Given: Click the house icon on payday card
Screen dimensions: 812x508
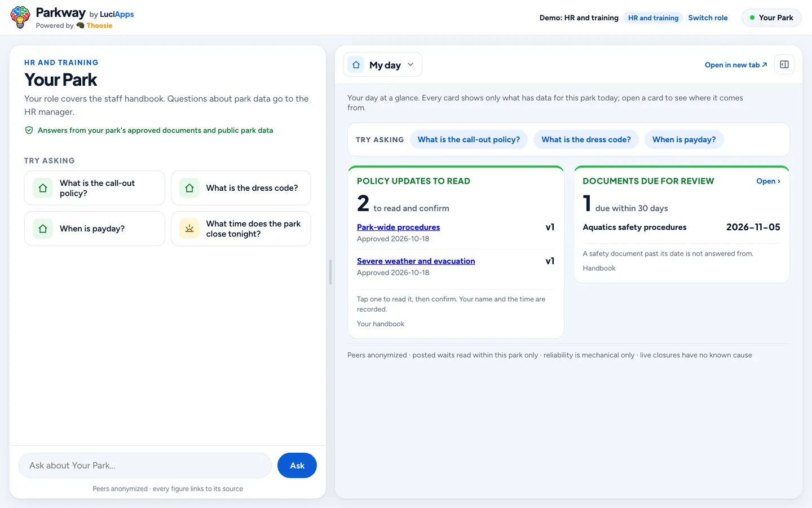Looking at the screenshot, I should click(43, 229).
